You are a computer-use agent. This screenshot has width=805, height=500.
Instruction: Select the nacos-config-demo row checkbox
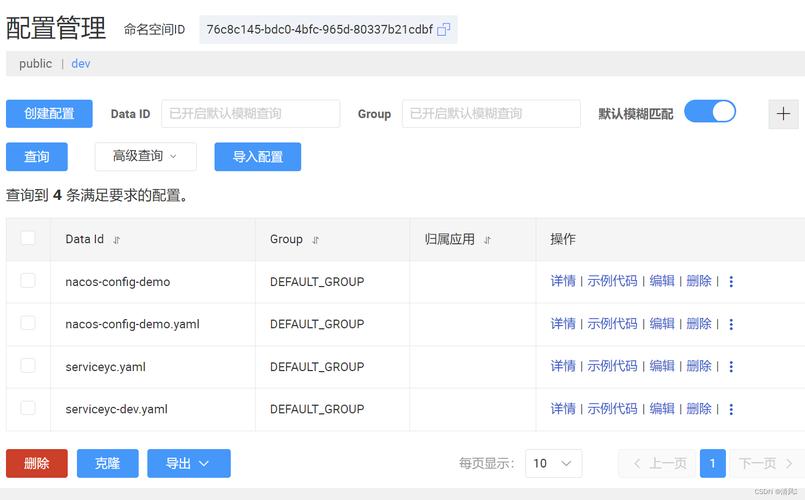[28, 281]
